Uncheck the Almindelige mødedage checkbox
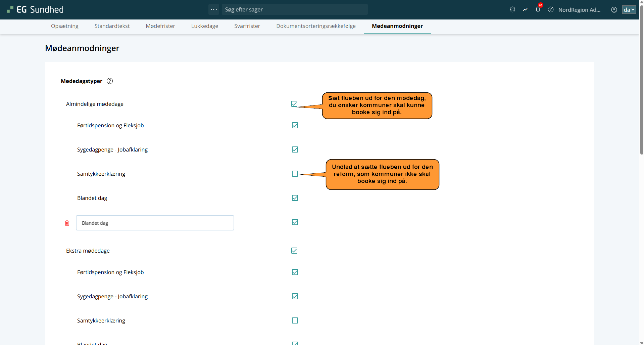Image resolution: width=644 pixels, height=345 pixels. (294, 104)
